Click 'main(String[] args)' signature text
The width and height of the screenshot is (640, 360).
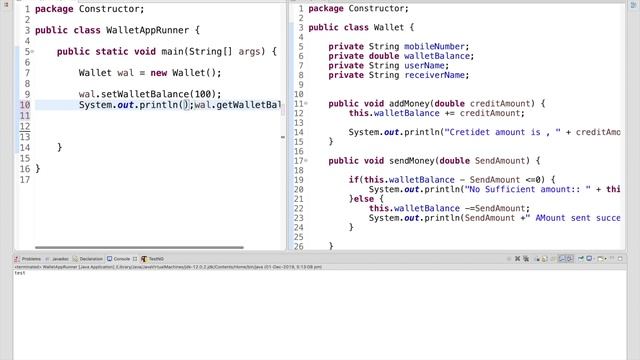213,52
